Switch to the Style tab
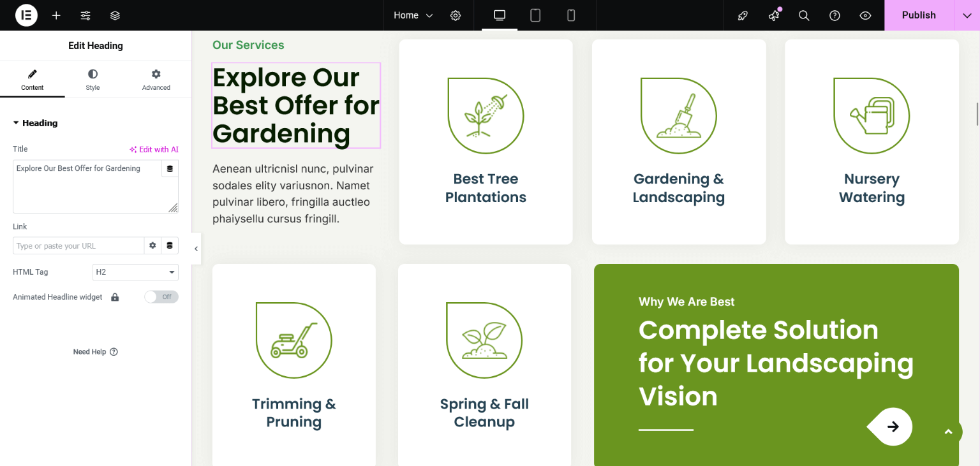980x466 pixels. (x=93, y=80)
